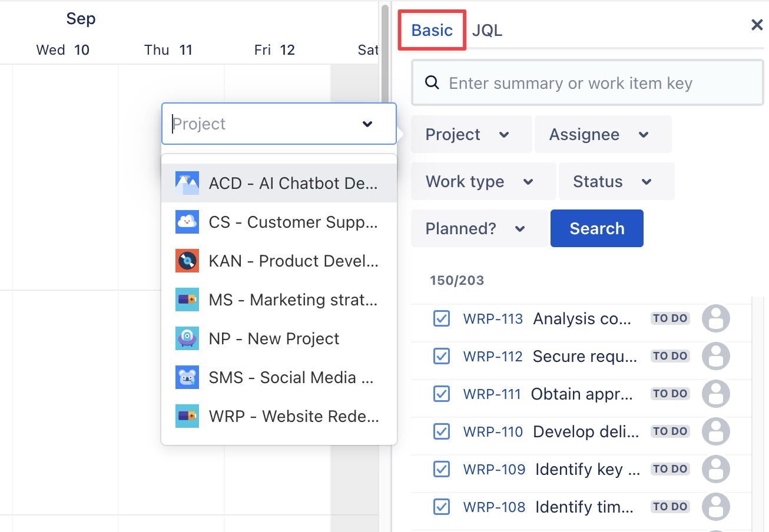Switch to the JQL tab
The height and width of the screenshot is (532, 769).
click(487, 31)
